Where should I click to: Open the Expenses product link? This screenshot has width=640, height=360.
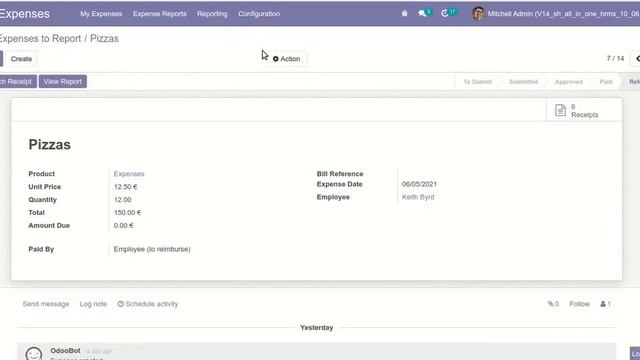click(x=129, y=174)
